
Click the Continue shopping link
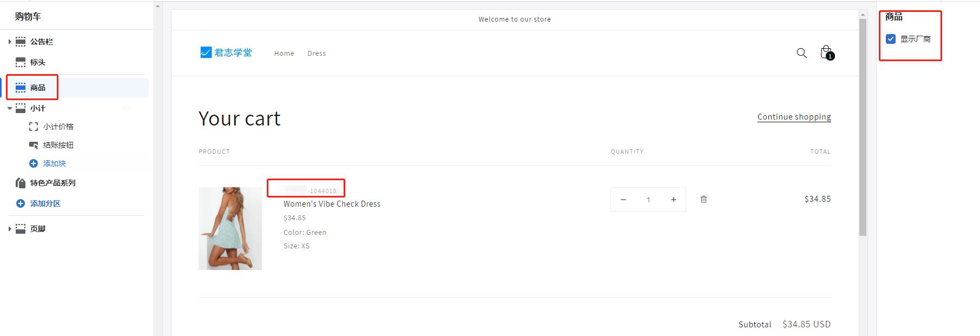click(794, 117)
